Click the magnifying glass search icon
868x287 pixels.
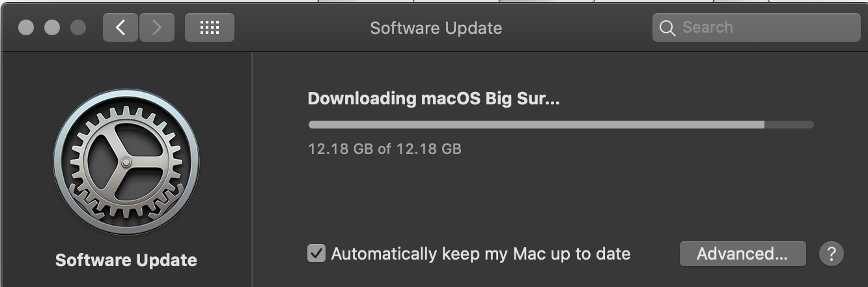click(x=667, y=28)
